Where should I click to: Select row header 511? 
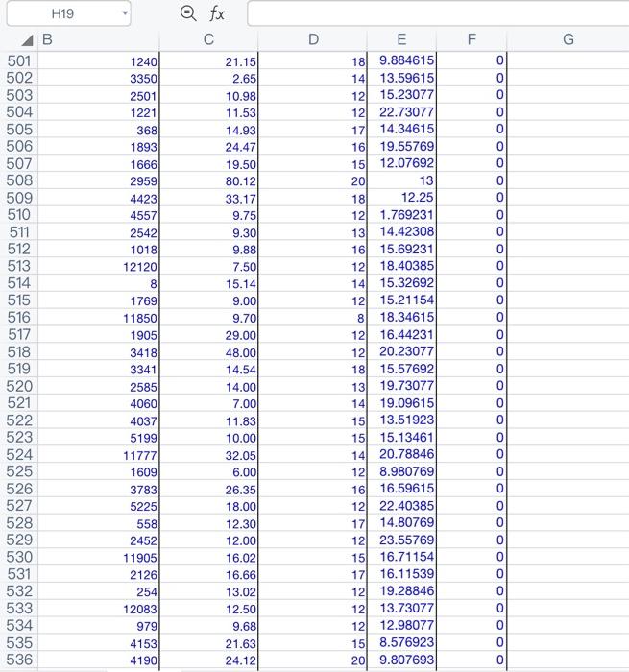point(19,232)
